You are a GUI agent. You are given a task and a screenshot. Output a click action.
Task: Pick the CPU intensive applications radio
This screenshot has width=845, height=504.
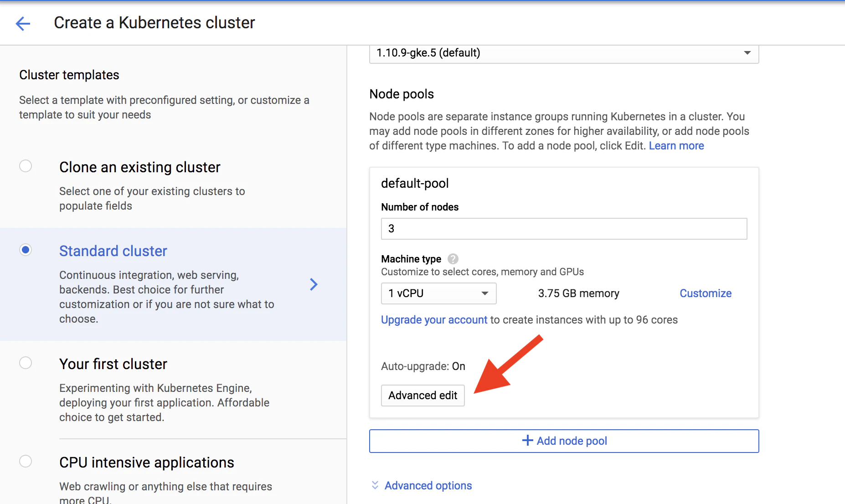pos(26,461)
